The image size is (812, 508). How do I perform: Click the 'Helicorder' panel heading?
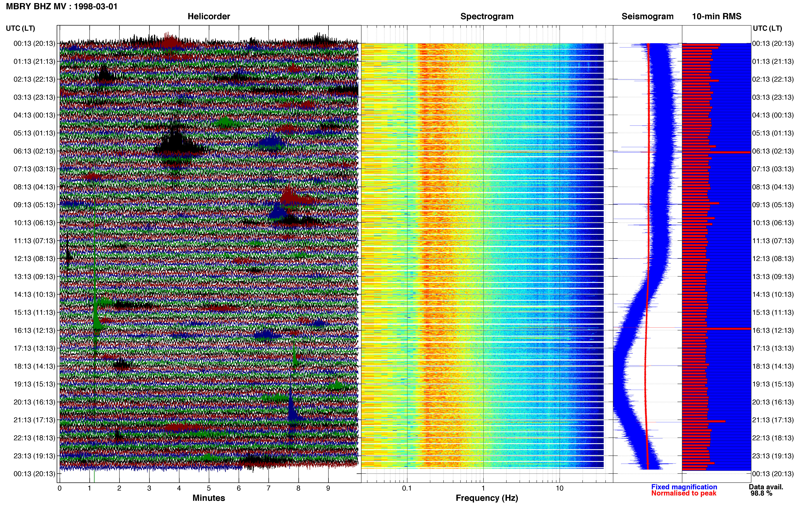tap(209, 16)
